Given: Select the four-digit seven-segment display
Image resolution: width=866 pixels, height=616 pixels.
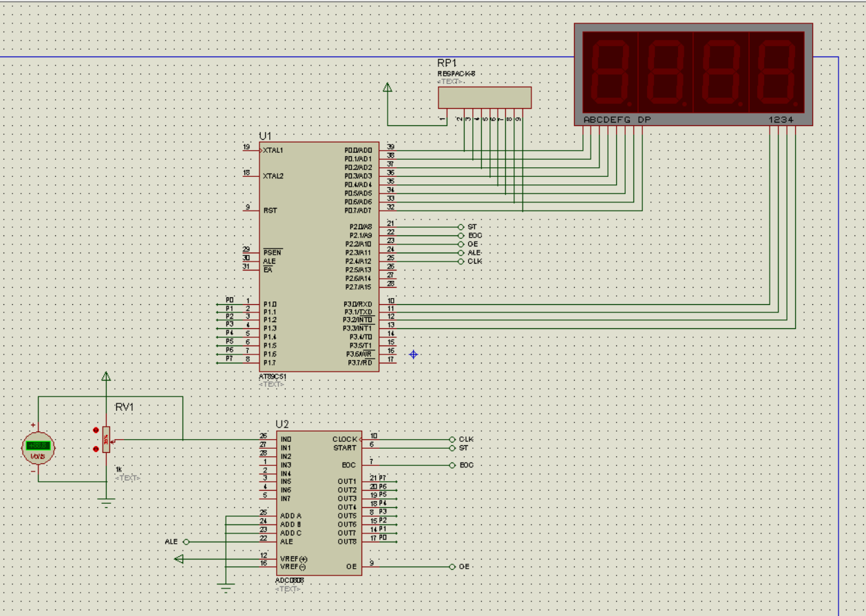Looking at the screenshot, I should (693, 74).
